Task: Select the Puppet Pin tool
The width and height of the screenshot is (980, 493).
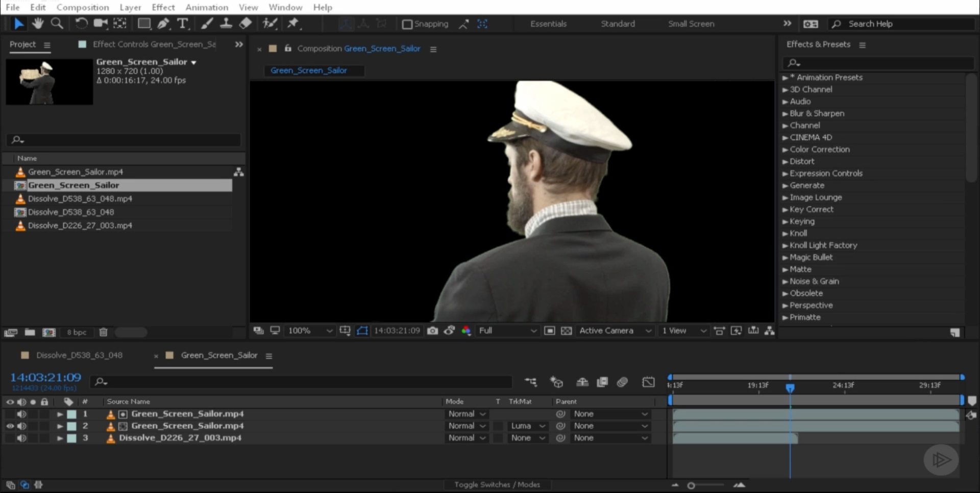Action: [293, 24]
